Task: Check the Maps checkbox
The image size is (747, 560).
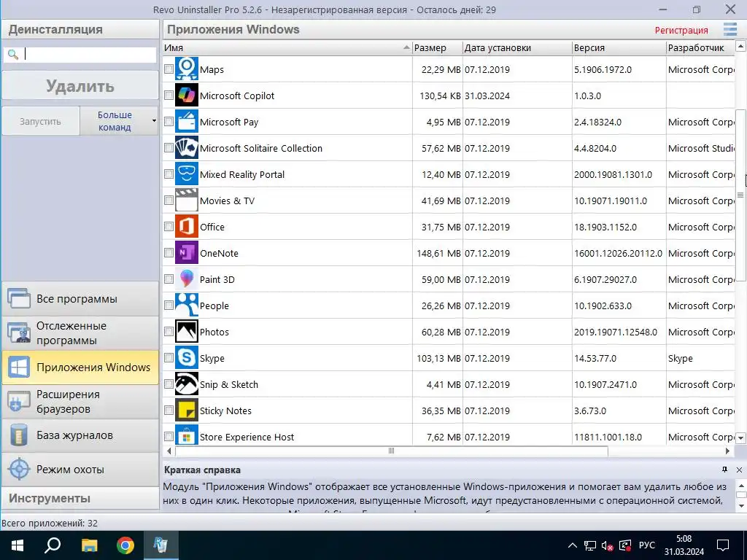Action: tap(169, 69)
